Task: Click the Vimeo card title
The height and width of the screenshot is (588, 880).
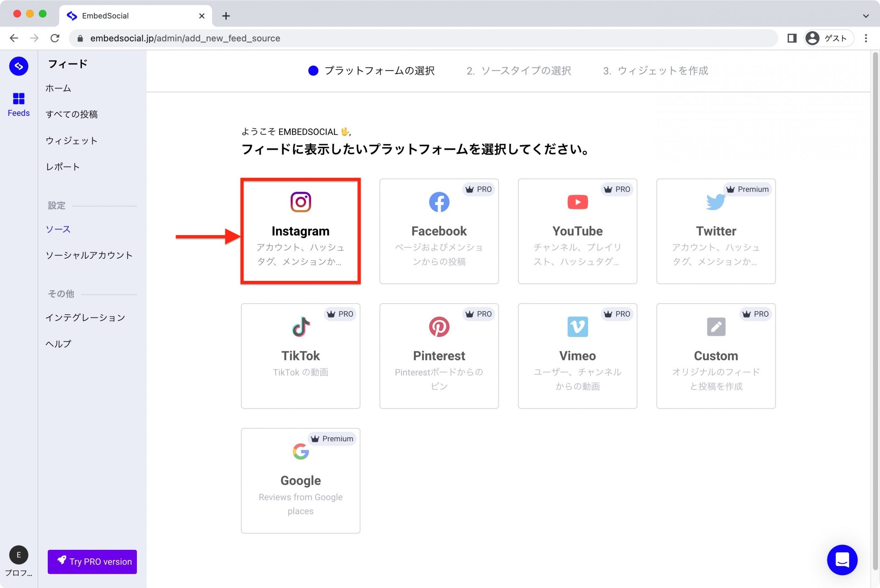Action: 577,355
